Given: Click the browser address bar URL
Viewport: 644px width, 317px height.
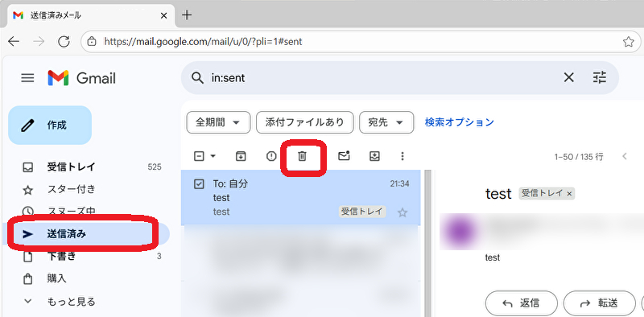Looking at the screenshot, I should click(x=203, y=42).
